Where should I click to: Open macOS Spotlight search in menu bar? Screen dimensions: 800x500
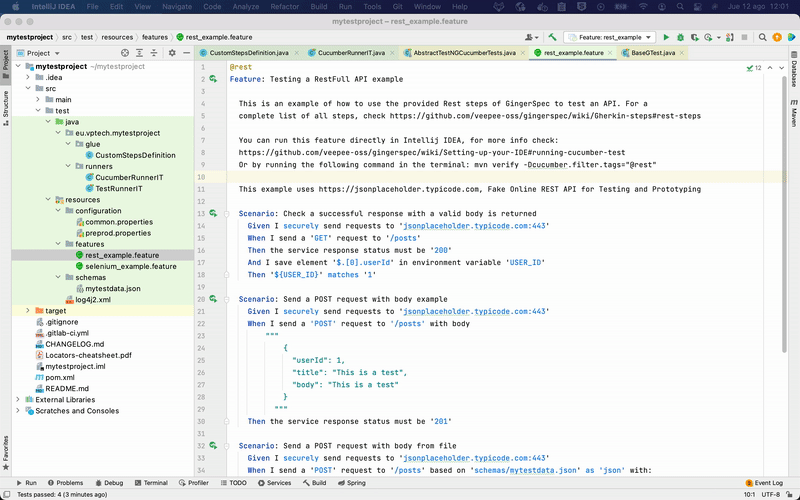click(680, 7)
